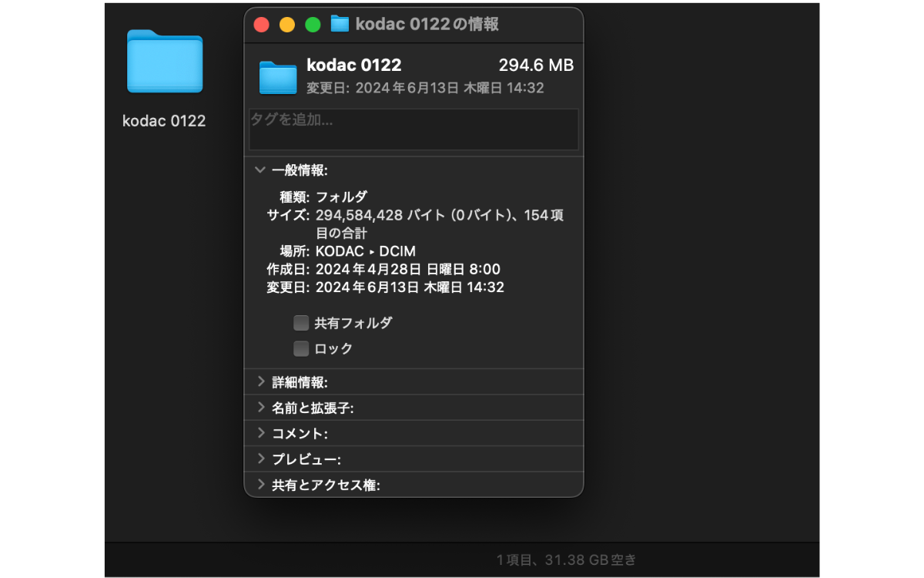
Task: Click the 294.6 MB size in the header
Action: (x=536, y=66)
